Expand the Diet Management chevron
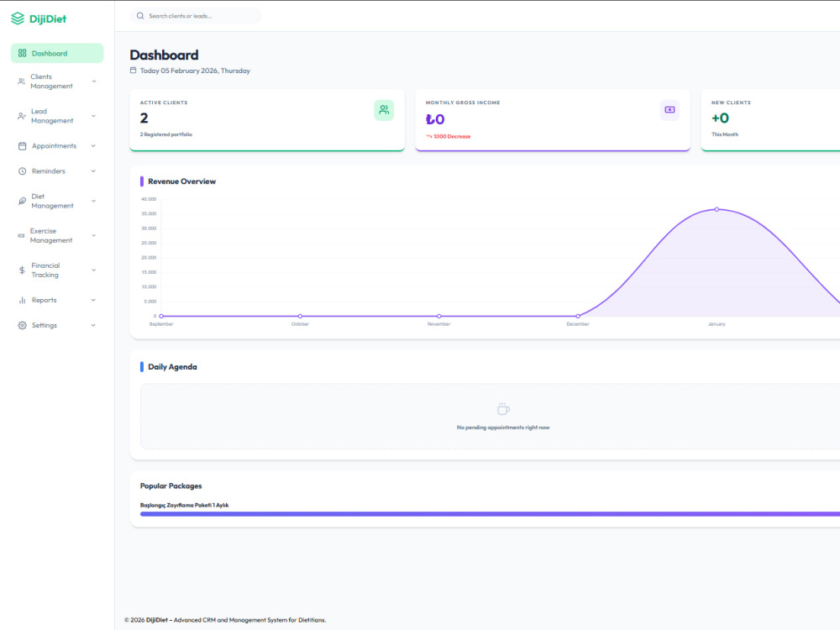The height and width of the screenshot is (630, 840). (x=94, y=201)
